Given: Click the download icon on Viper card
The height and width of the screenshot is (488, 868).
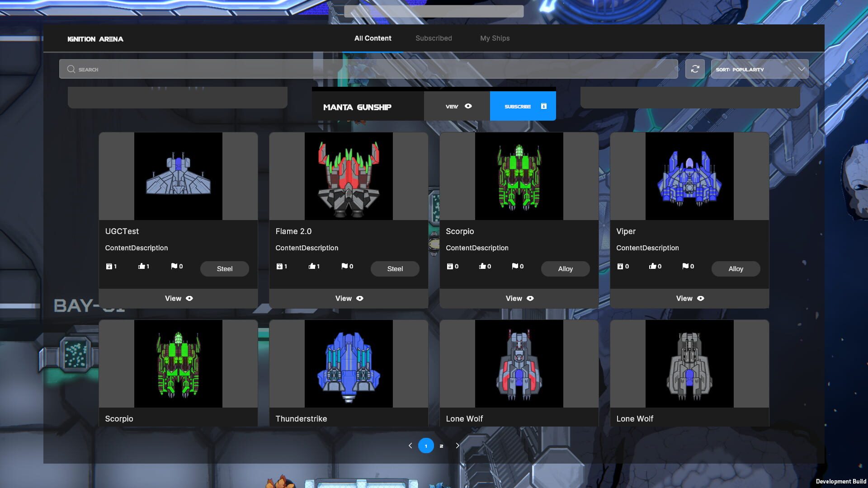Looking at the screenshot, I should (620, 266).
